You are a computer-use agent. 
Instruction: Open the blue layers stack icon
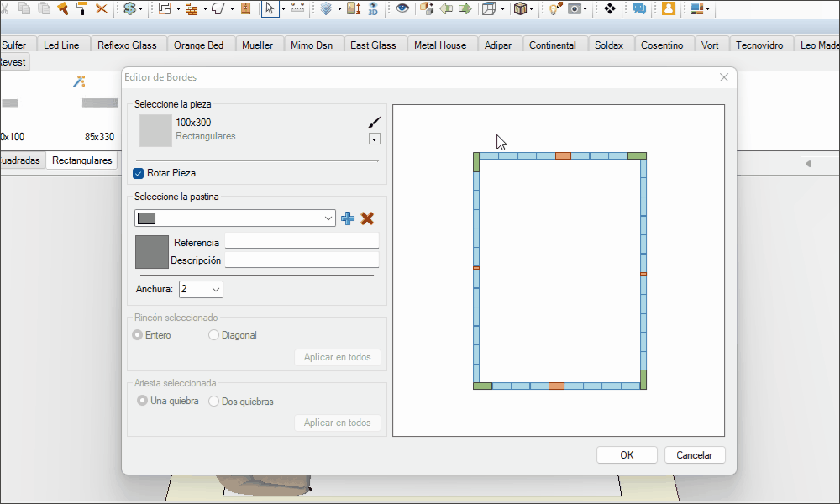326,8
